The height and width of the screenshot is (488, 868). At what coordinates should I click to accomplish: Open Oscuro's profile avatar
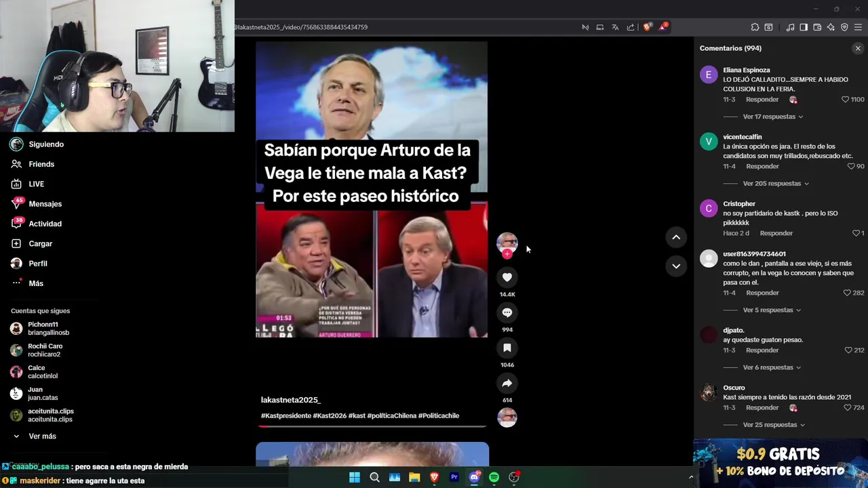(709, 392)
